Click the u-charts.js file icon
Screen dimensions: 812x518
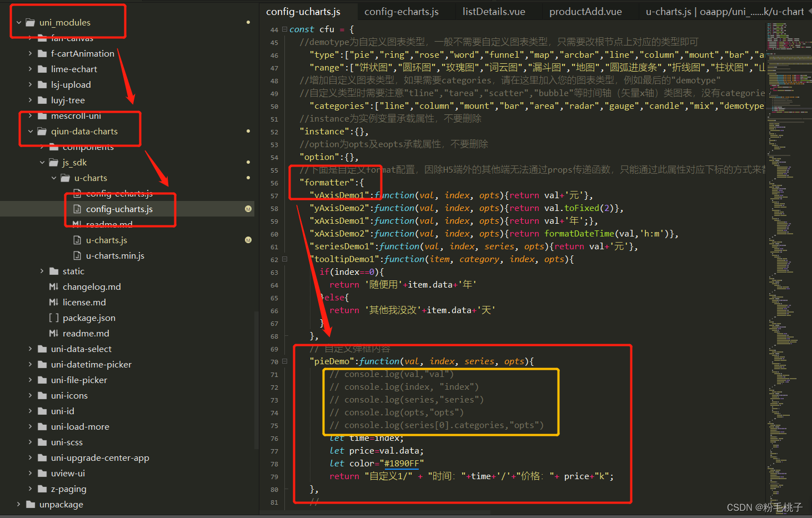point(77,240)
